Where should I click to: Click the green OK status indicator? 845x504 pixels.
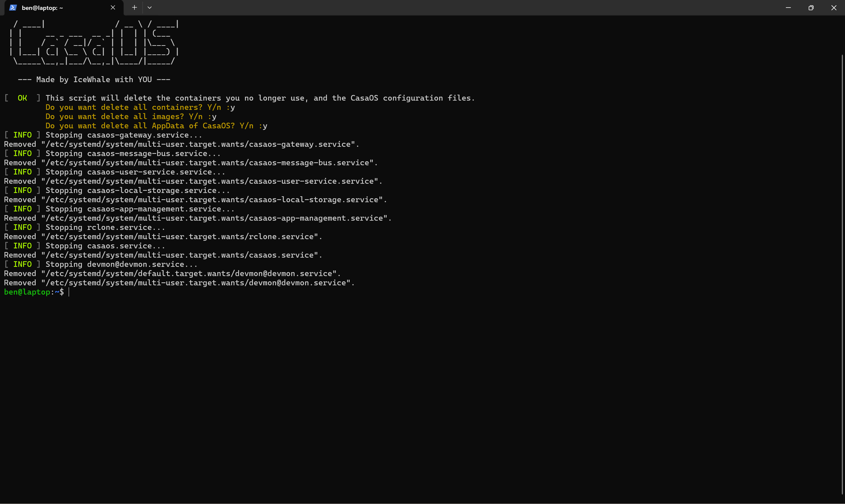coord(22,98)
